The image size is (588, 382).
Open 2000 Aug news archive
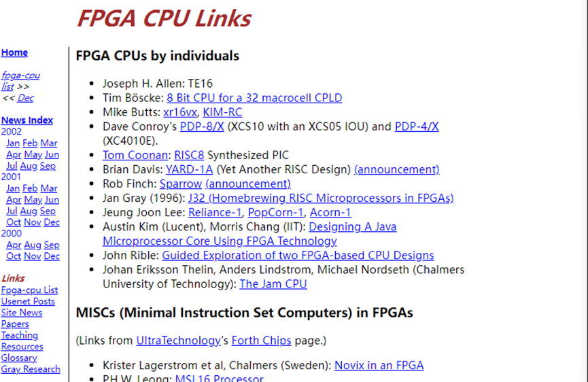click(x=33, y=245)
